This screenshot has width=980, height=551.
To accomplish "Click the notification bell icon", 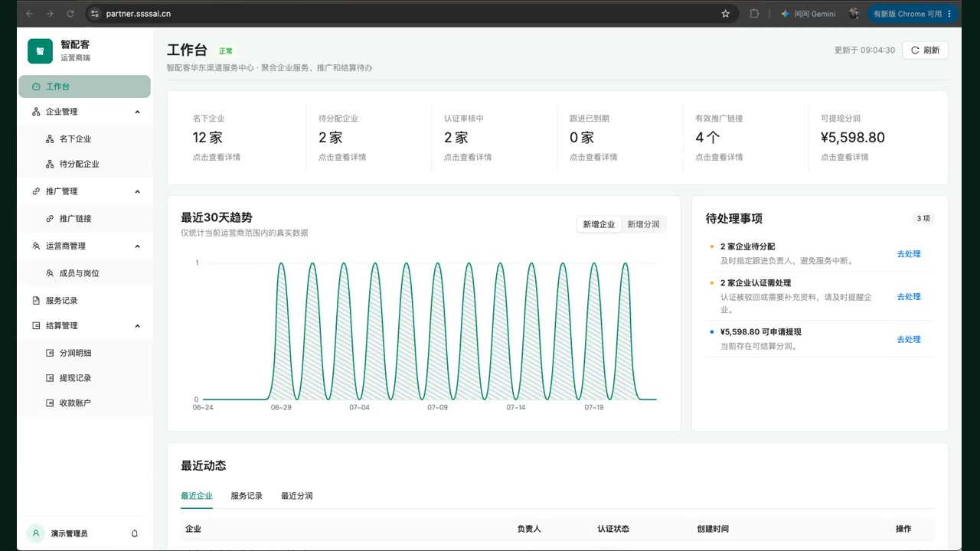I will click(x=135, y=533).
